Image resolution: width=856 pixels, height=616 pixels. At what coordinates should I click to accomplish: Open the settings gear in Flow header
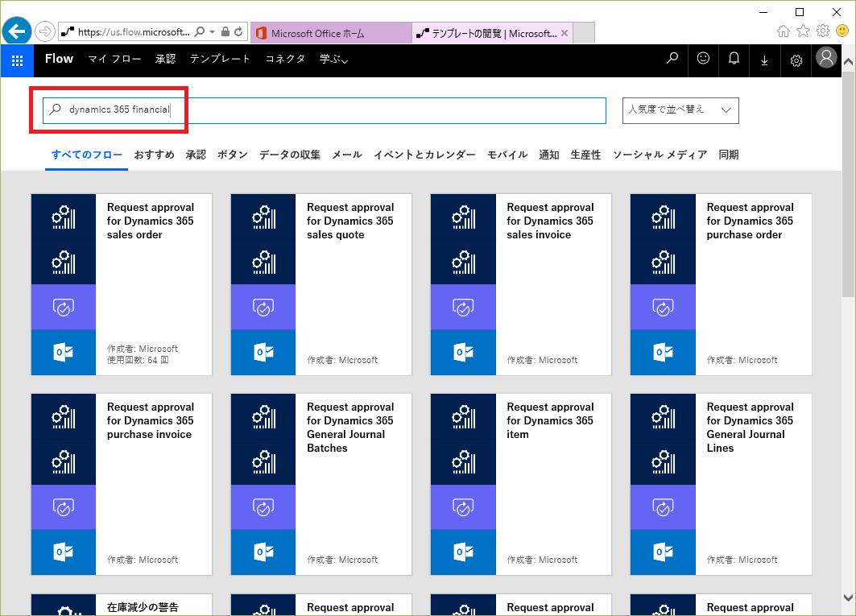[796, 60]
